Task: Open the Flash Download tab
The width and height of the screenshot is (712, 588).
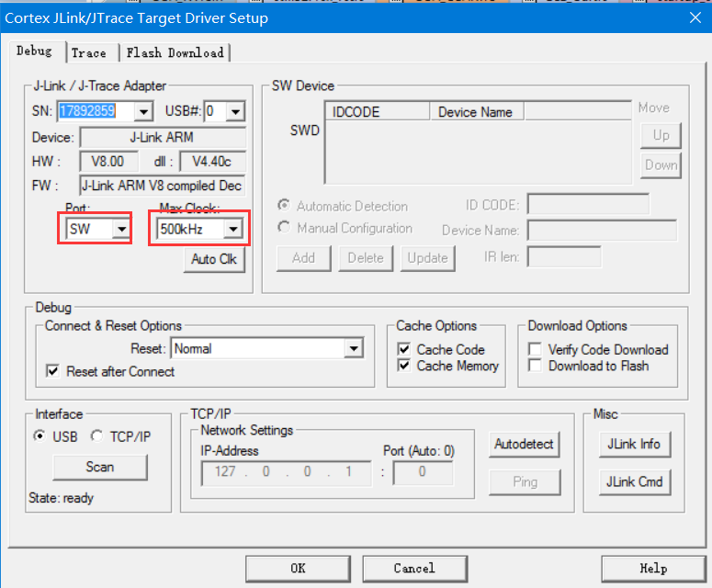Action: (x=175, y=53)
